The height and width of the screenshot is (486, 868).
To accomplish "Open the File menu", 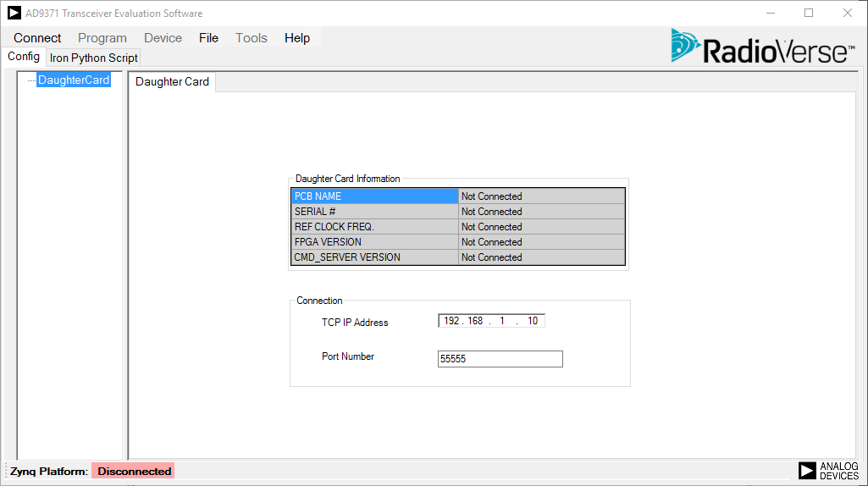I will 208,38.
